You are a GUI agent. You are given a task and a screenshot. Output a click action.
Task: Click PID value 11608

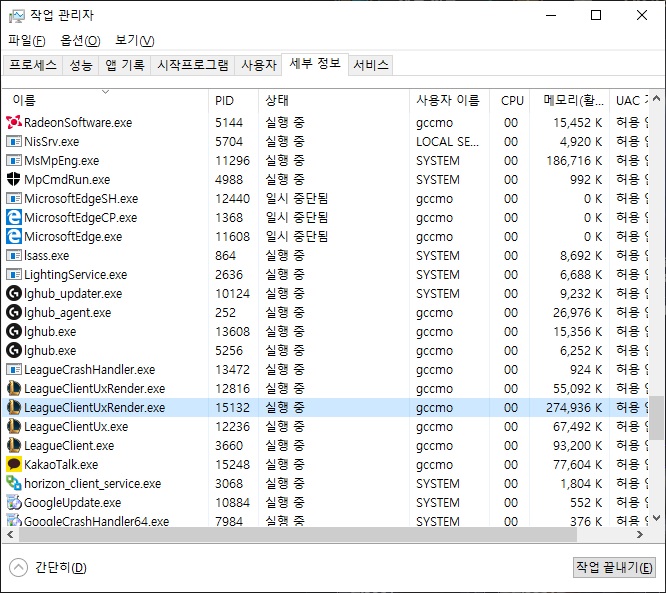(232, 237)
